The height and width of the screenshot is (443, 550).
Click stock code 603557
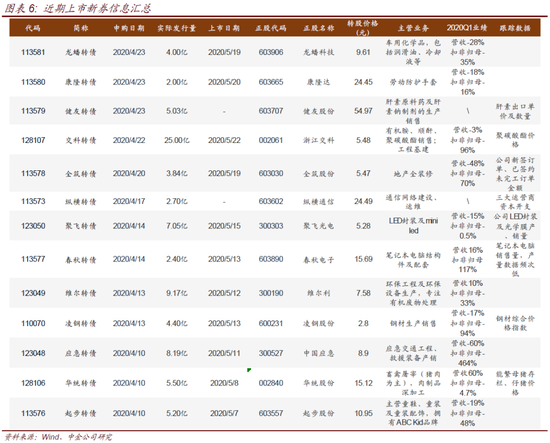pyautogui.click(x=271, y=414)
